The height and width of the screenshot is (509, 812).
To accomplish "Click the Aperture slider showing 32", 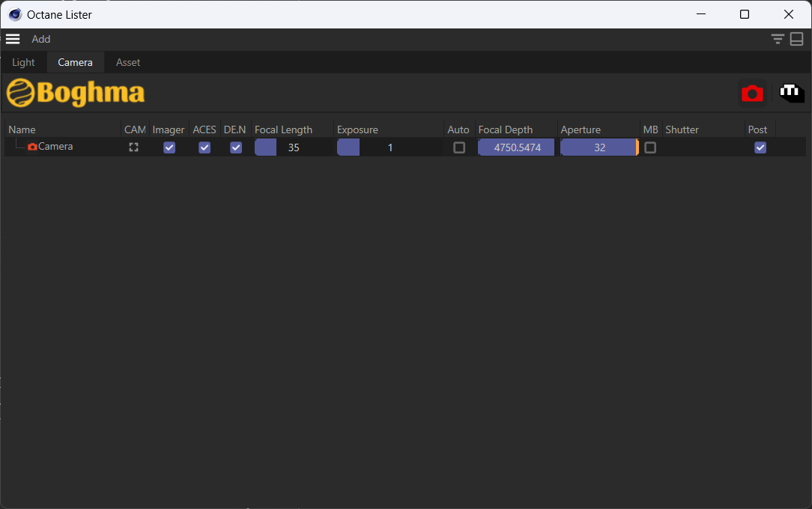I will pyautogui.click(x=599, y=147).
